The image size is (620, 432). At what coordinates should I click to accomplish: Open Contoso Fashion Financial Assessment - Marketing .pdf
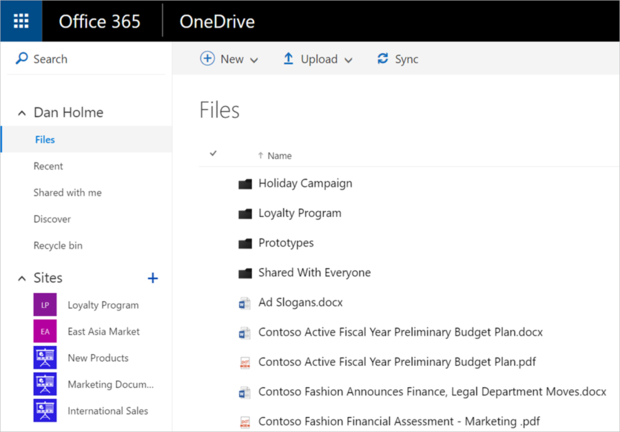coord(399,421)
